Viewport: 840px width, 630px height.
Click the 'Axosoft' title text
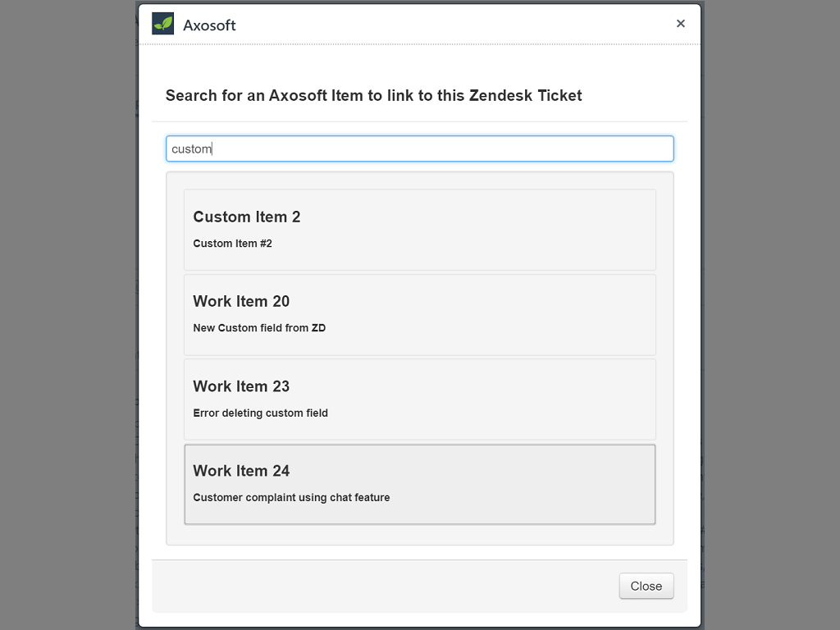tap(209, 25)
